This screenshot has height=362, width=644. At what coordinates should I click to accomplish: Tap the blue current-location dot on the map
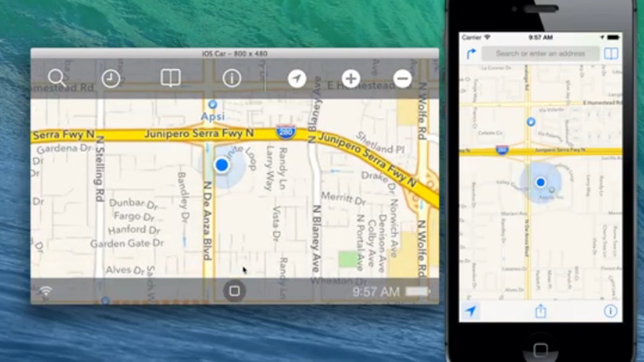pos(222,165)
